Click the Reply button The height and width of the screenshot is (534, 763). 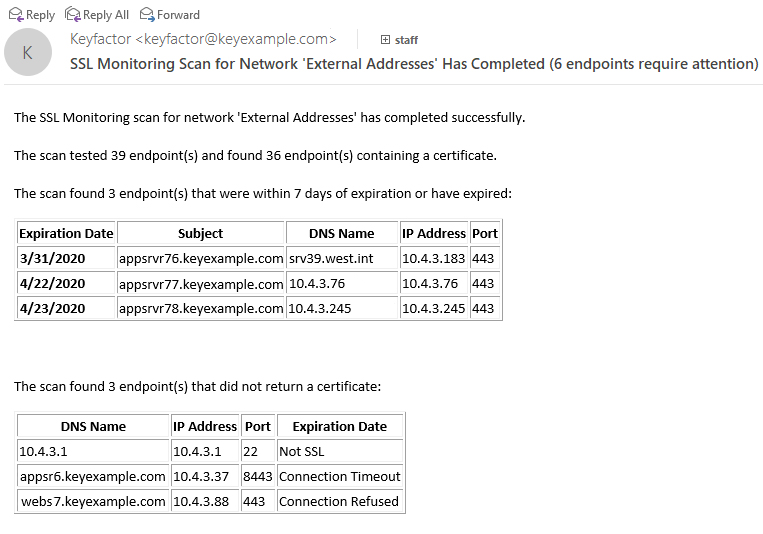(x=32, y=15)
